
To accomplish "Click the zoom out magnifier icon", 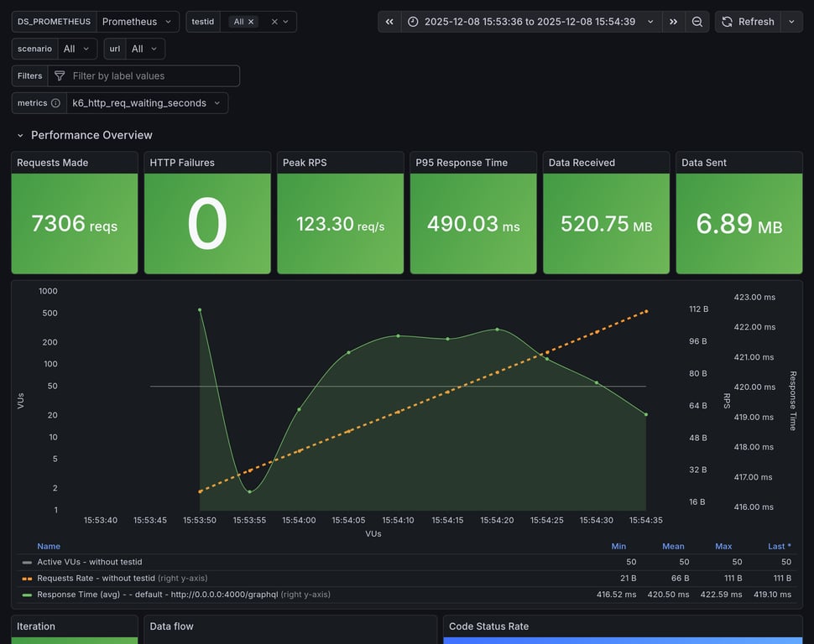I will pyautogui.click(x=697, y=21).
